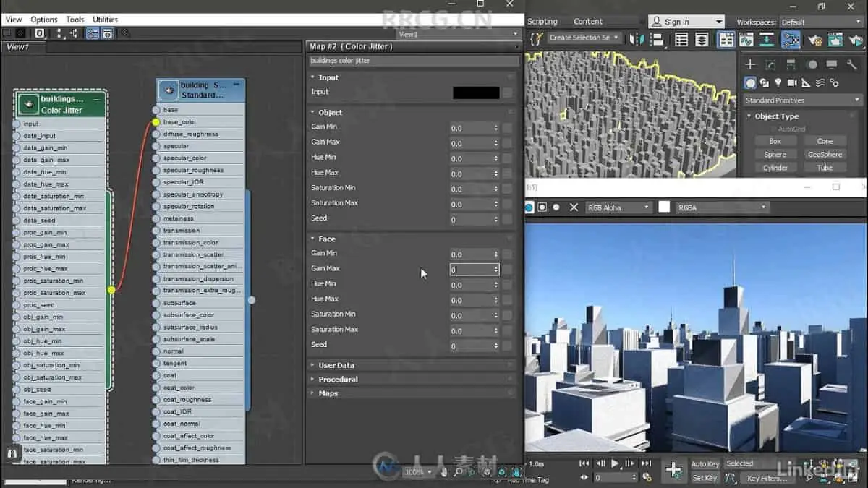The width and height of the screenshot is (868, 488).
Task: Click the GeoSphere button
Action: (x=825, y=155)
